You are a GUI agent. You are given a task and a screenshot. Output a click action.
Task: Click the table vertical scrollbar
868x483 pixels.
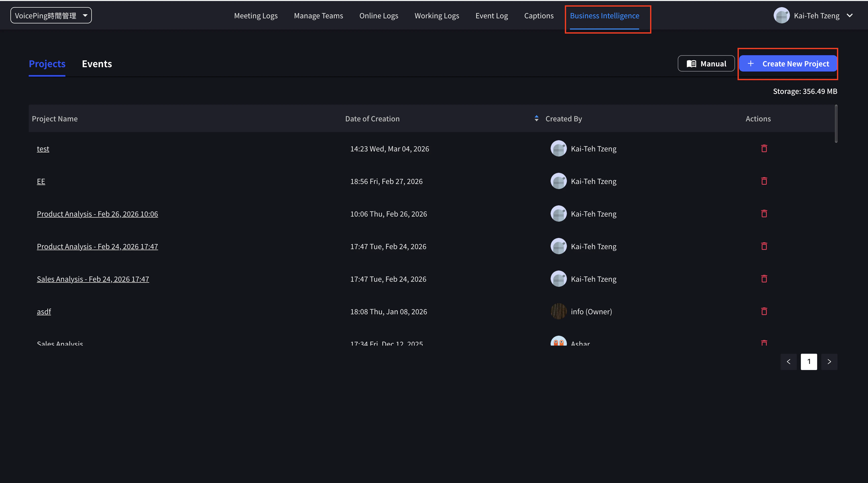point(836,124)
